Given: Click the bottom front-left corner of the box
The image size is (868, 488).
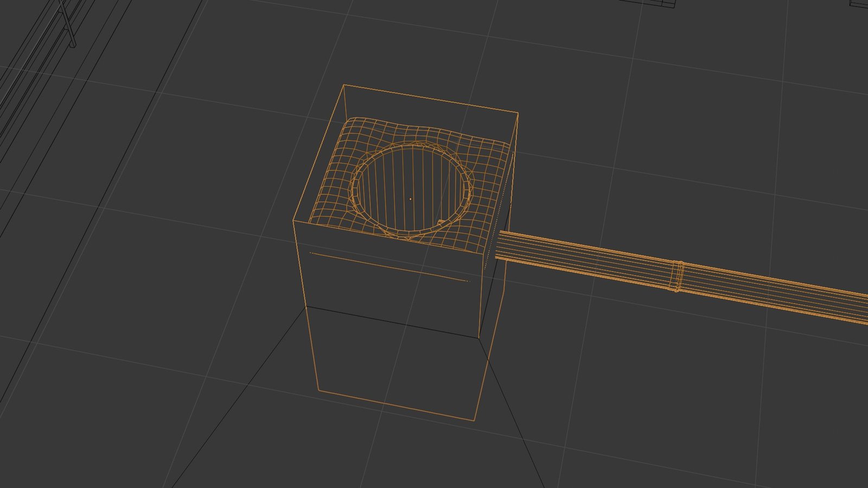Looking at the screenshot, I should click(318, 390).
